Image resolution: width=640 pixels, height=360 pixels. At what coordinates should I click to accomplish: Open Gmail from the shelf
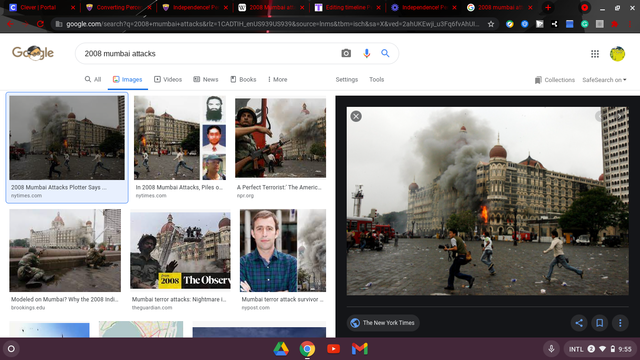pyautogui.click(x=360, y=349)
